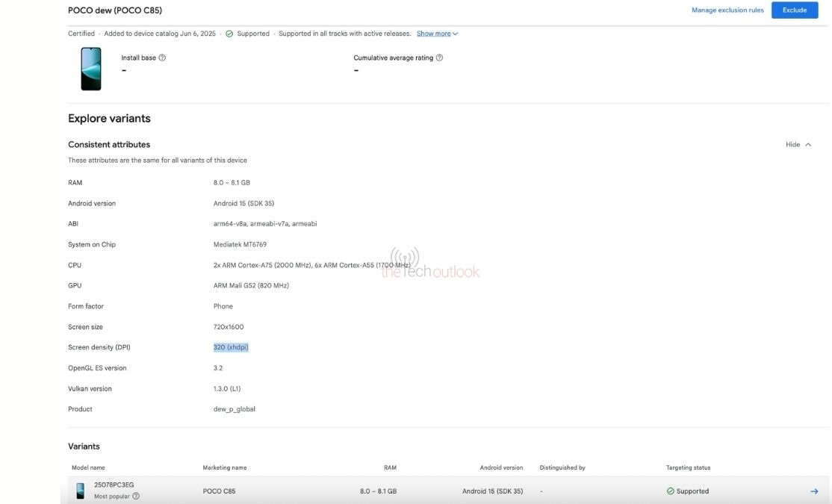Click the RAM column header in variants
The width and height of the screenshot is (832, 504).
click(x=390, y=467)
